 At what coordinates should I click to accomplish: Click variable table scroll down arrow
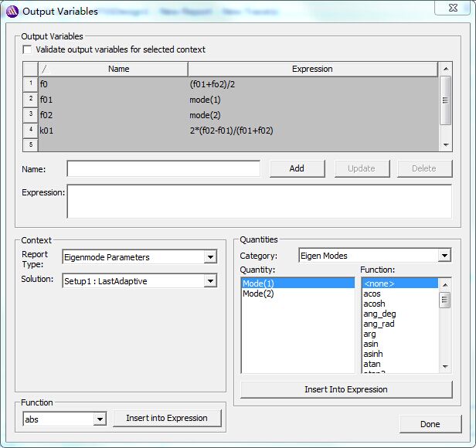[446, 144]
